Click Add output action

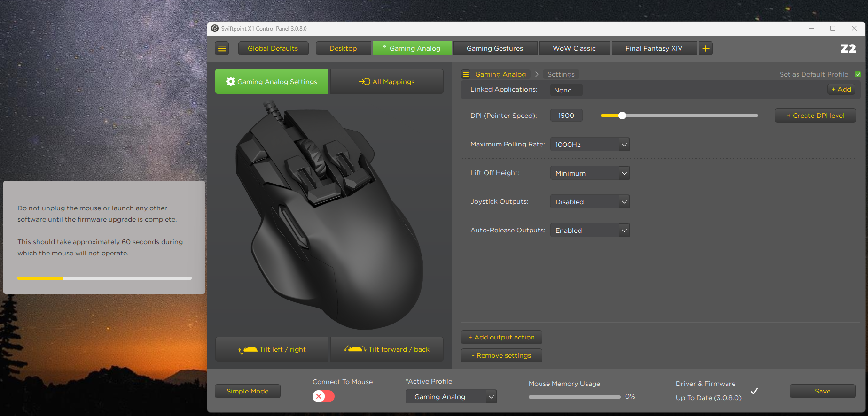pos(501,337)
